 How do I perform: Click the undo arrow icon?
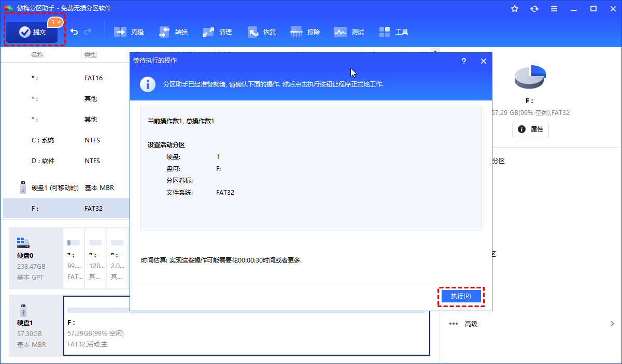point(74,32)
